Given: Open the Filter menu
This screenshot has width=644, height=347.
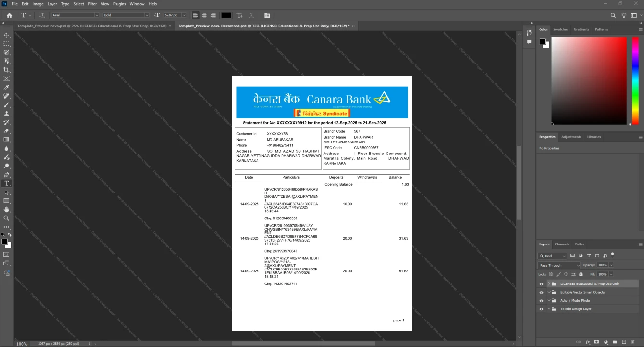Looking at the screenshot, I should 92,4.
